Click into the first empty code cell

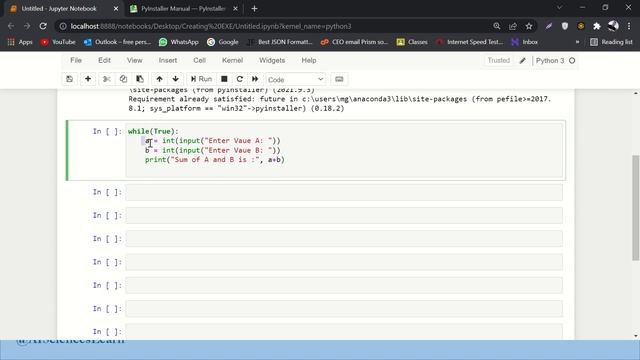[344, 192]
